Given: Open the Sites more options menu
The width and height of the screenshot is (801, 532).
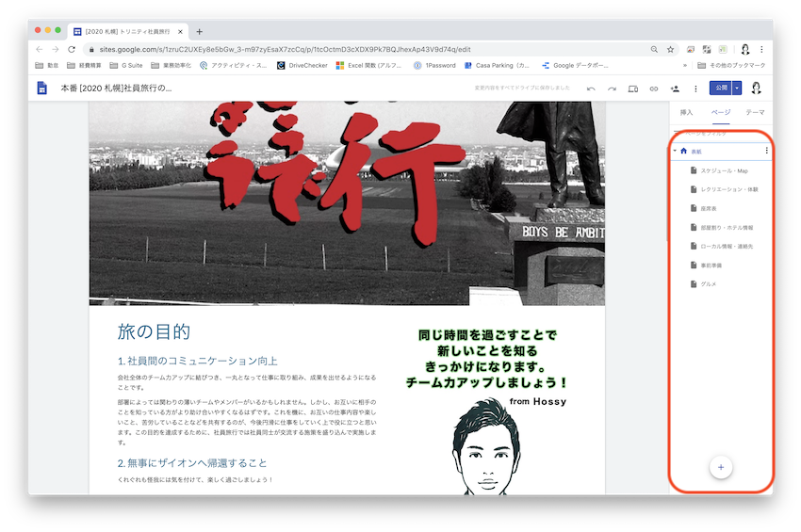Looking at the screenshot, I should tap(695, 89).
